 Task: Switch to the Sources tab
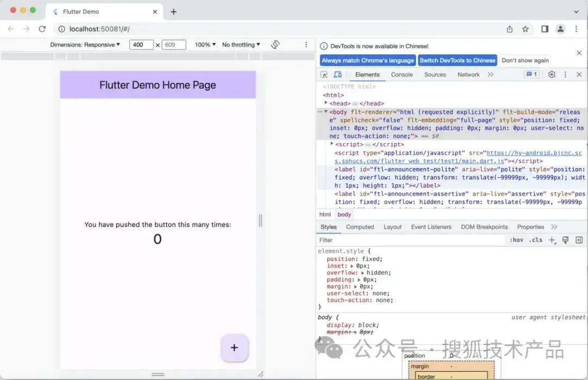pos(435,75)
